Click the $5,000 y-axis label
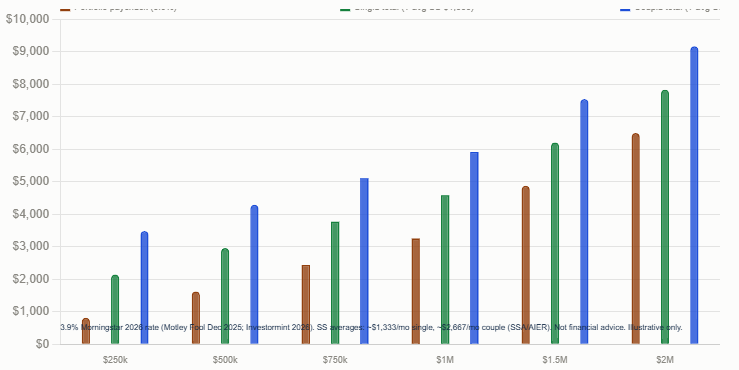The width and height of the screenshot is (739, 370). (x=31, y=181)
